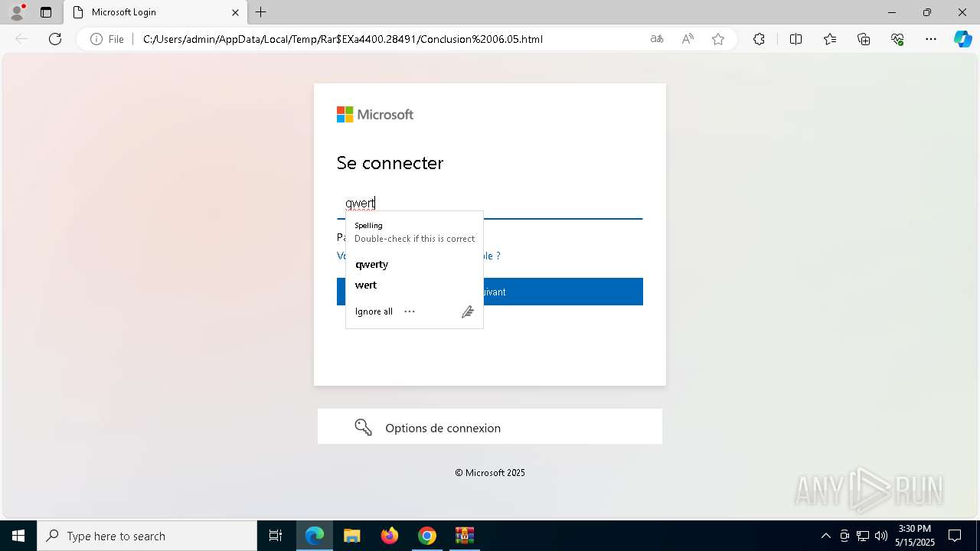The height and width of the screenshot is (551, 980).
Task: Open the Extensions puzzle icon
Action: tap(759, 39)
